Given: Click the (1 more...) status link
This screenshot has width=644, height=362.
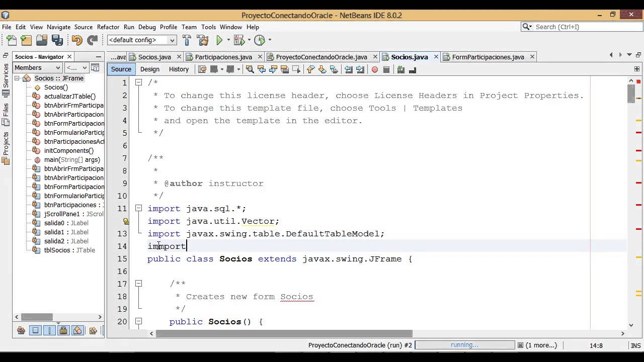Looking at the screenshot, I should tap(541, 345).
